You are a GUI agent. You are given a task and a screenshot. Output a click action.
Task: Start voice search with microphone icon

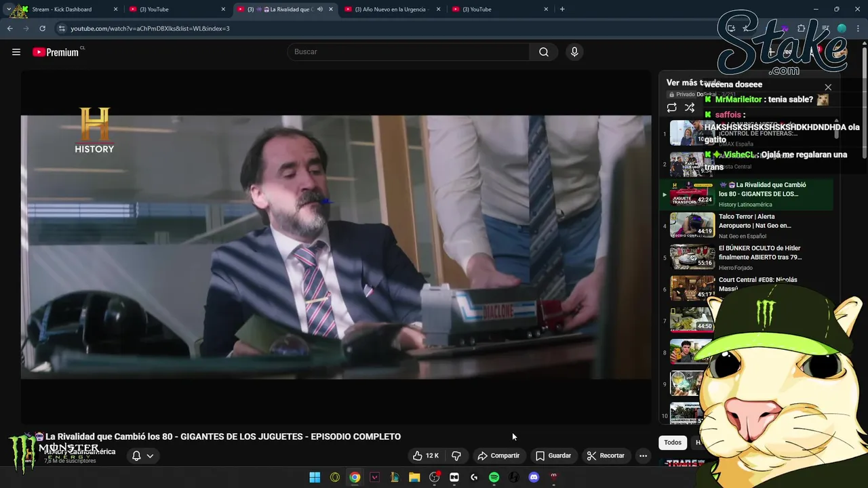(574, 52)
